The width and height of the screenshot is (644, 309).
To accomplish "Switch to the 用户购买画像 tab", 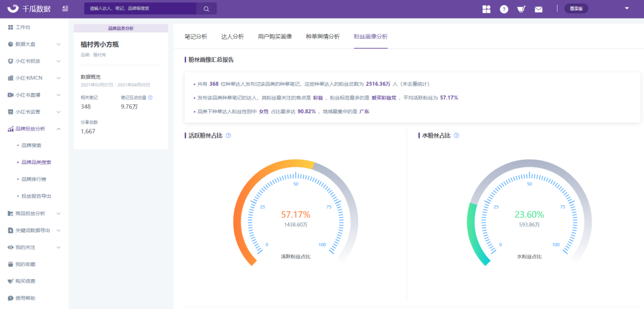I will (x=275, y=36).
